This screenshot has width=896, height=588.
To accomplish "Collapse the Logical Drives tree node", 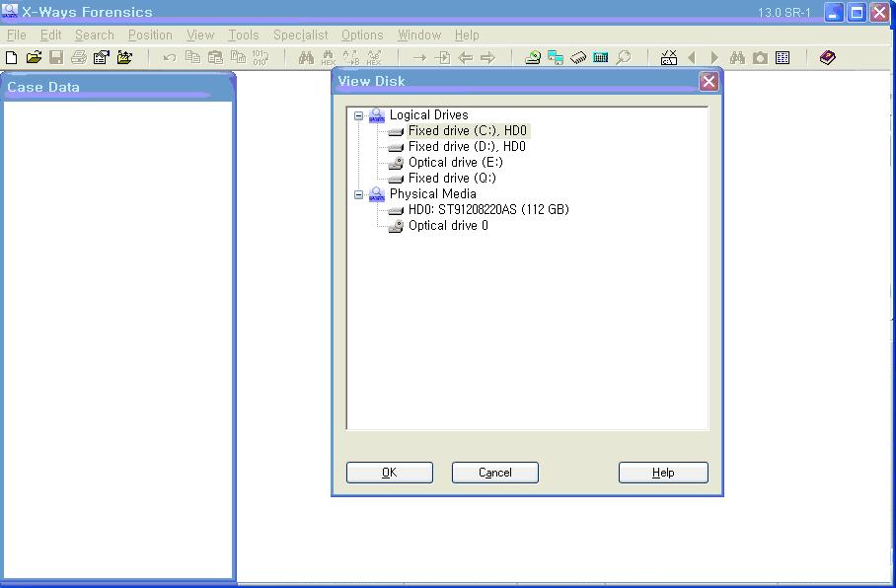I will pos(358,115).
